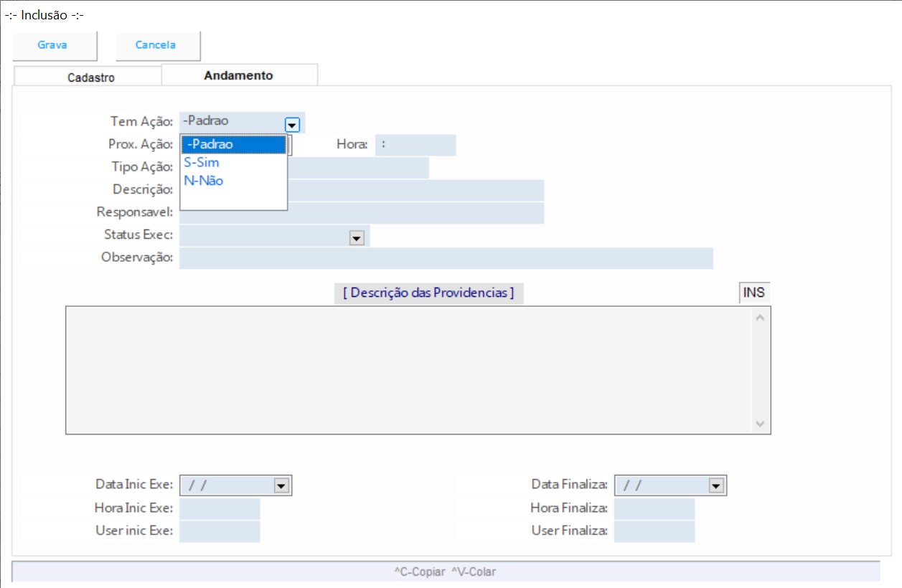Select the Andamento tab

pos(238,75)
